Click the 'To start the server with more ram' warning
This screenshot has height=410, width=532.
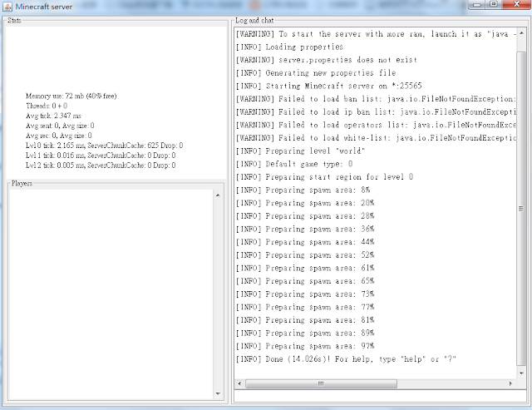(x=376, y=34)
